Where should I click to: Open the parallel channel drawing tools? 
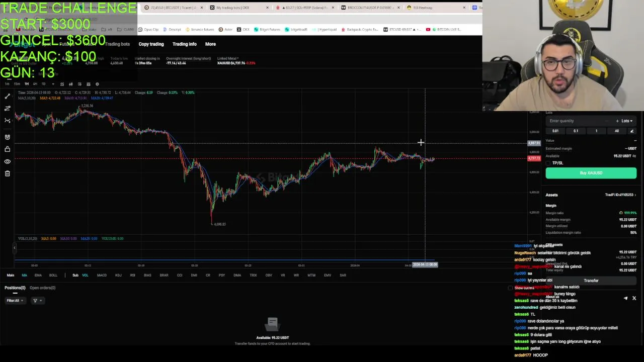click(7, 108)
